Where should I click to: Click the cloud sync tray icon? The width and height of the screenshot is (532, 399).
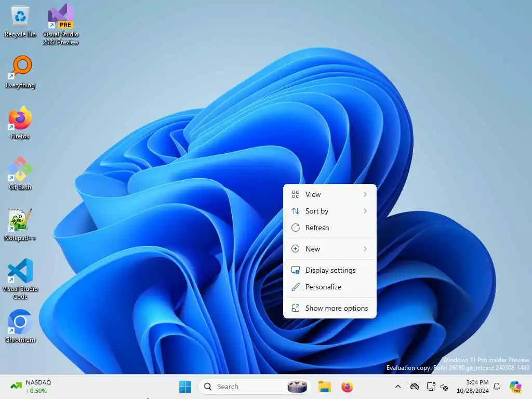[x=414, y=387]
